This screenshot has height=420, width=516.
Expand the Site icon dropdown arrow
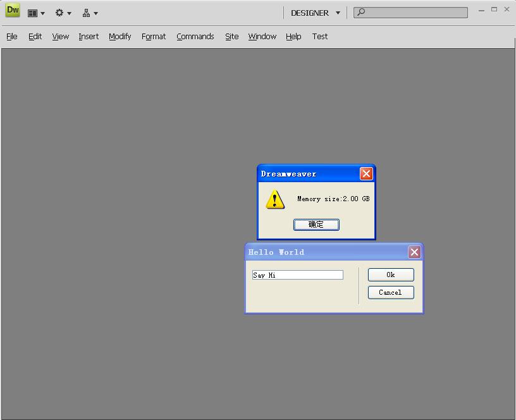[x=95, y=13]
